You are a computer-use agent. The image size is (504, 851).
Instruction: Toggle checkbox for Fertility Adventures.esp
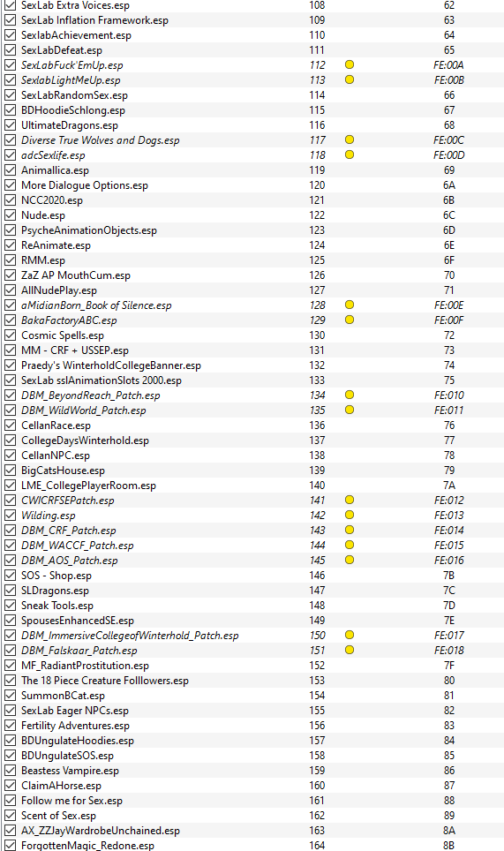coord(10,726)
